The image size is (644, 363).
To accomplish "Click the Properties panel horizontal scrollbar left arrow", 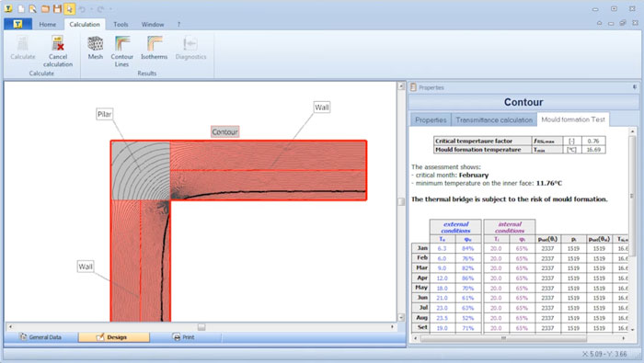I will coord(415,338).
